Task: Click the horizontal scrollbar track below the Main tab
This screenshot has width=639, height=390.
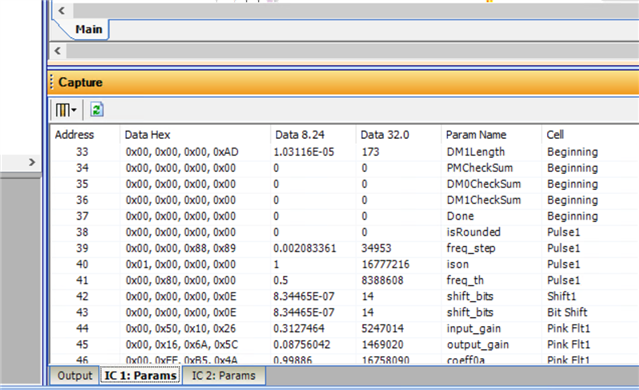Action: pyautogui.click(x=353, y=51)
